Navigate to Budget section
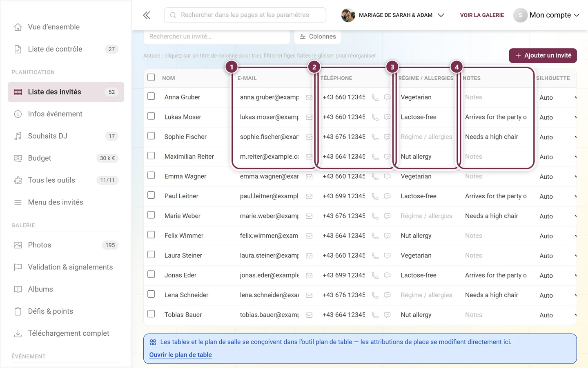Image resolution: width=588 pixels, height=368 pixels. tap(66, 158)
